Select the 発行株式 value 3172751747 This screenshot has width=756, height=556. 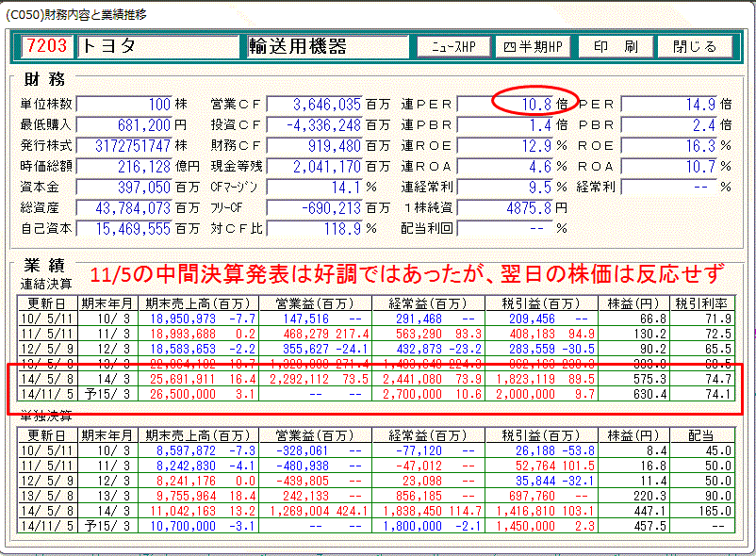[124, 145]
